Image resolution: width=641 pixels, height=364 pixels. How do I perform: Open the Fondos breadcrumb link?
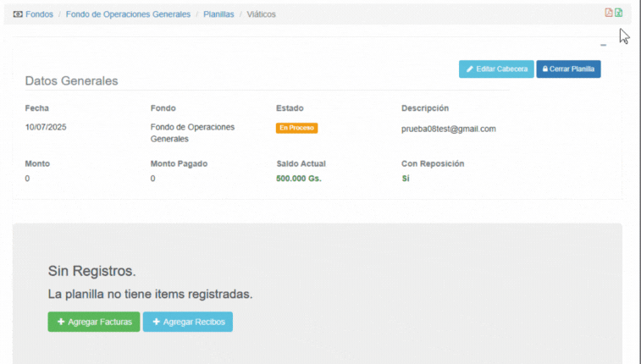[x=39, y=14]
